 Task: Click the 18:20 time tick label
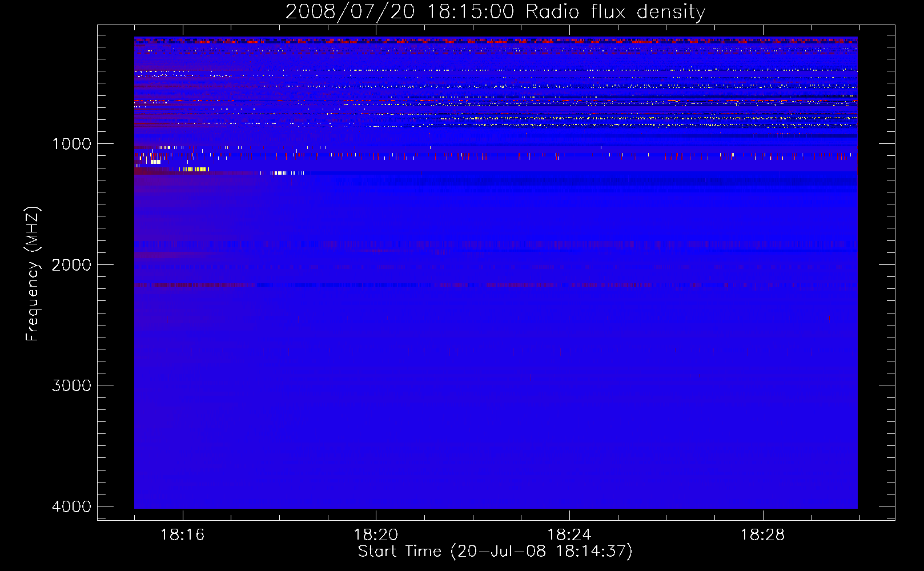click(376, 535)
